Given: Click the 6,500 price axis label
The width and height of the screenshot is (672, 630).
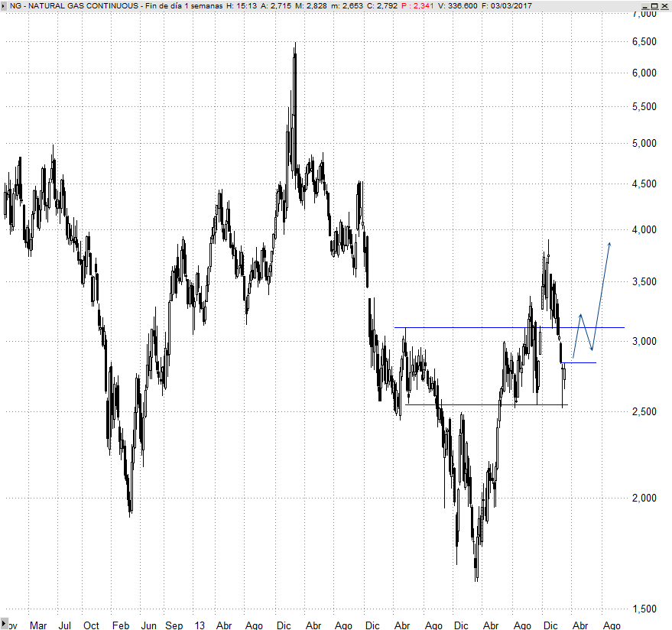Looking at the screenshot, I should (644, 41).
